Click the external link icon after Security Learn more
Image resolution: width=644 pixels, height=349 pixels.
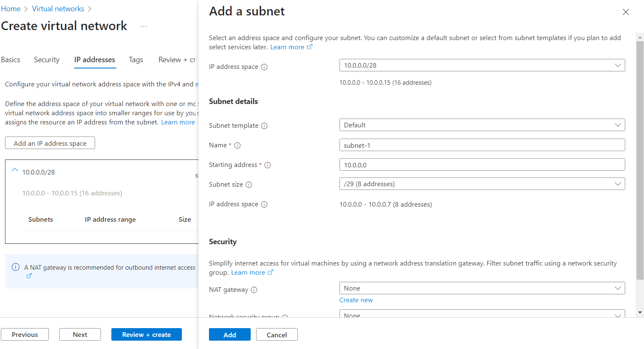271,272
